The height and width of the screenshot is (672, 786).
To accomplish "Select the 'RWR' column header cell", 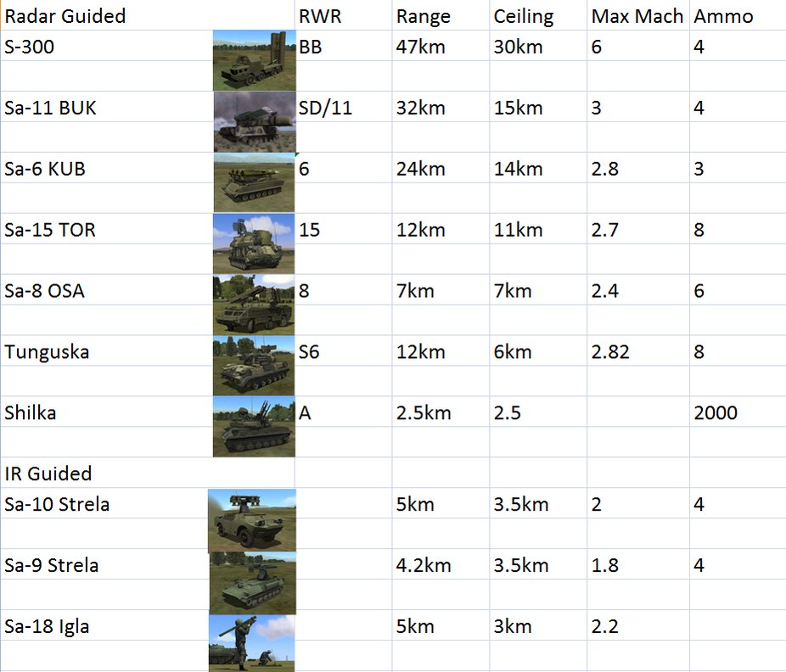I will [343, 15].
